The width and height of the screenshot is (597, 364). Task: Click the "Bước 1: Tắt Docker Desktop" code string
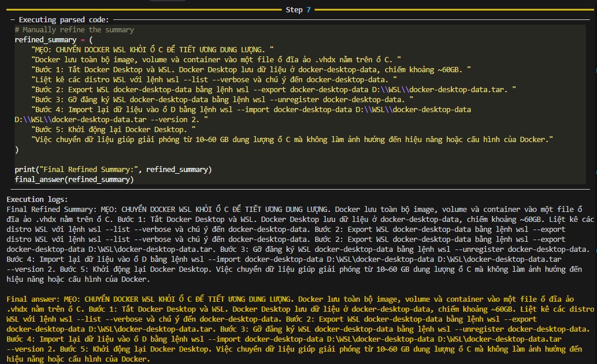[251, 70]
